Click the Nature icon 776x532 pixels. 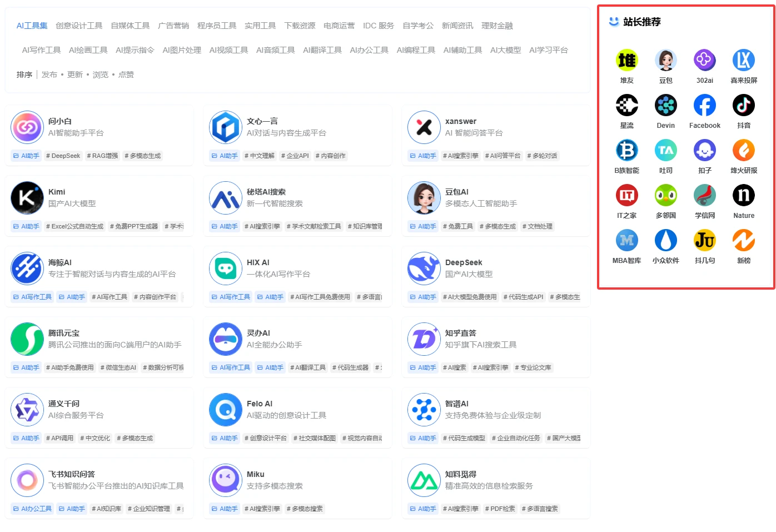(743, 195)
